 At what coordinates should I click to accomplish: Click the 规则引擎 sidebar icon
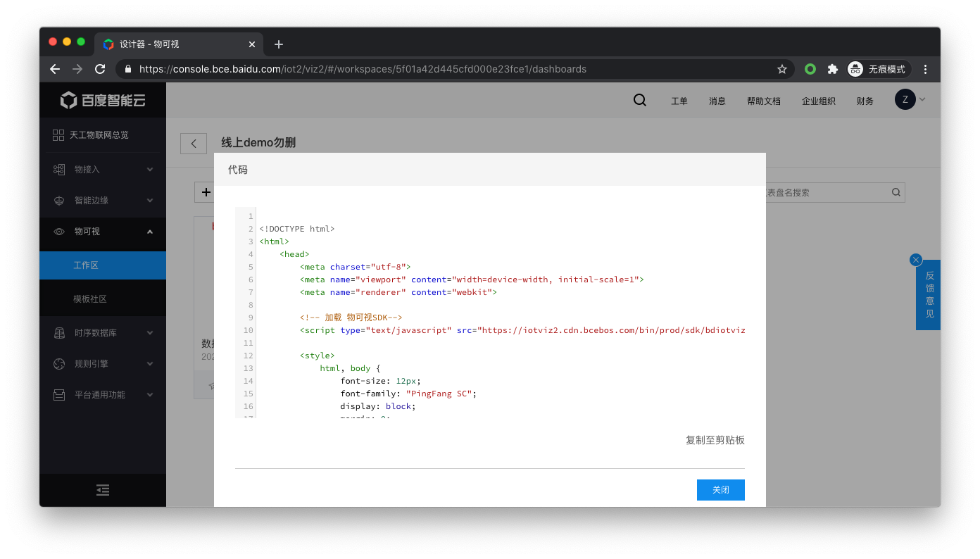tap(59, 364)
